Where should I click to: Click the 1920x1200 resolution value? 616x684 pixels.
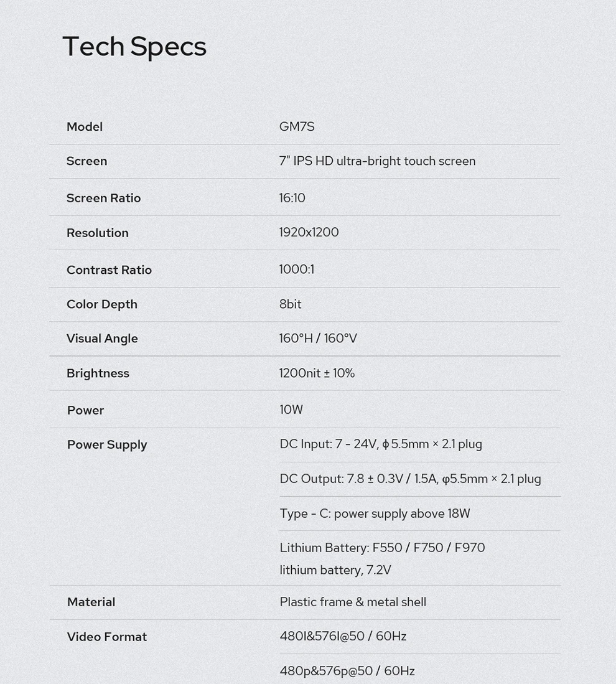(x=309, y=232)
